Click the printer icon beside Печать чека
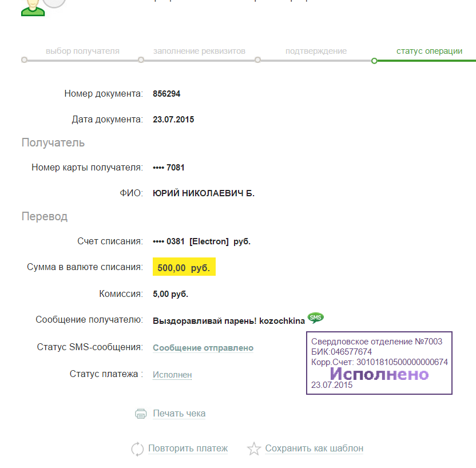The image size is (476, 468). pos(141,414)
